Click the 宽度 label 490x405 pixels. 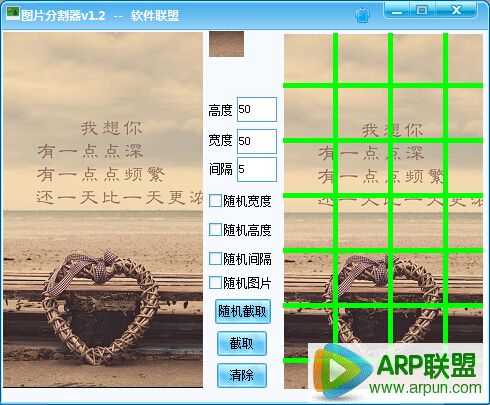pyautogui.click(x=220, y=140)
